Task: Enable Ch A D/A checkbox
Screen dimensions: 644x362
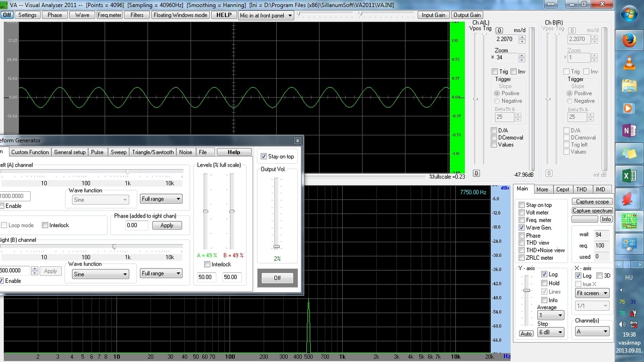Action: pyautogui.click(x=494, y=130)
